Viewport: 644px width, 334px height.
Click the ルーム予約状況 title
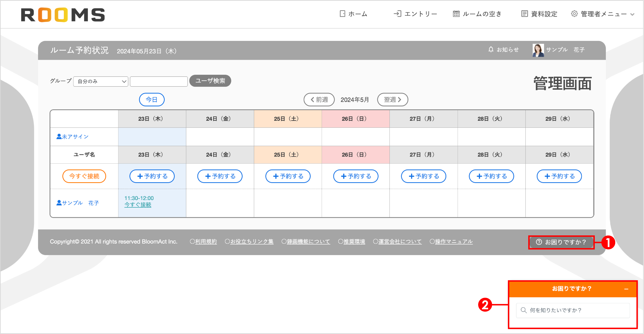point(79,50)
